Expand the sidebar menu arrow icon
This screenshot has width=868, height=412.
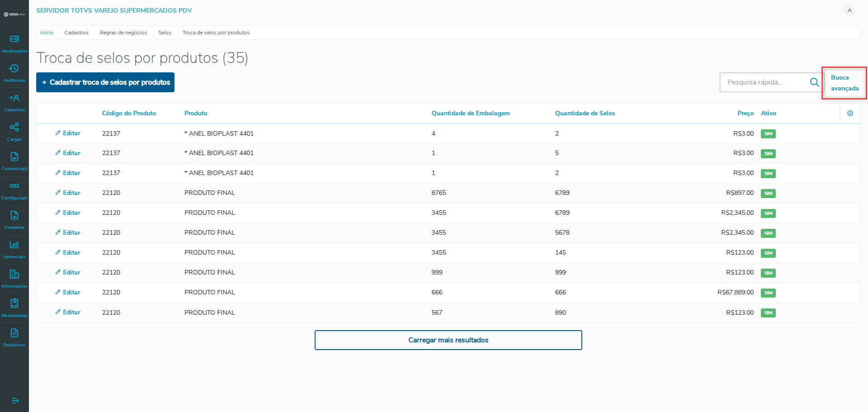[x=15, y=401]
